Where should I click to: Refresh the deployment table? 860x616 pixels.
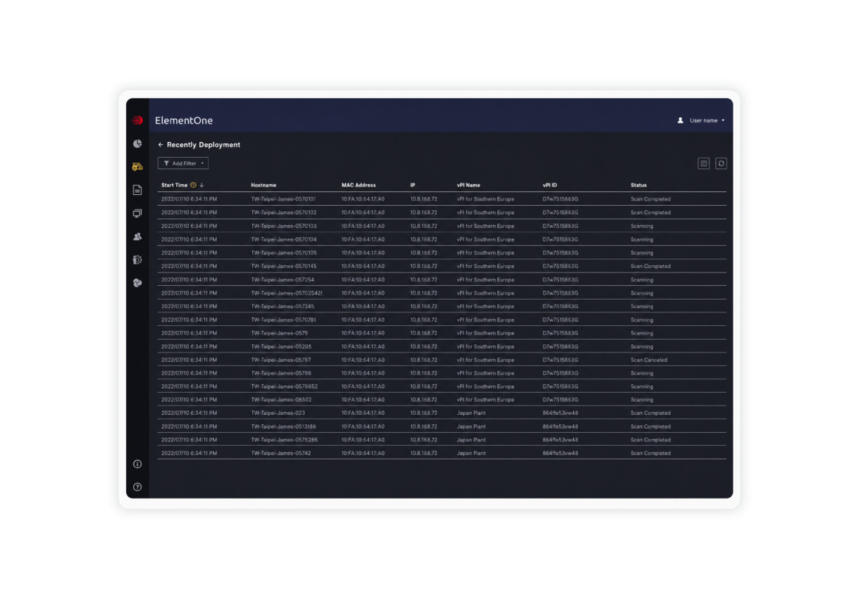721,163
